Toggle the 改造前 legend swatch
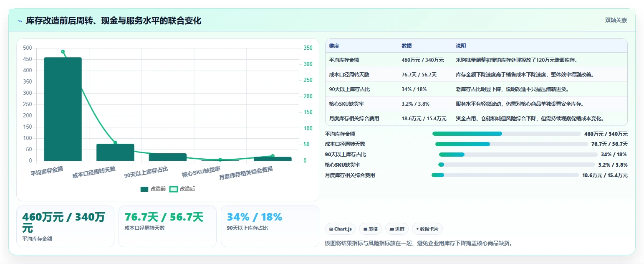The height and width of the screenshot is (264, 644). (x=144, y=189)
